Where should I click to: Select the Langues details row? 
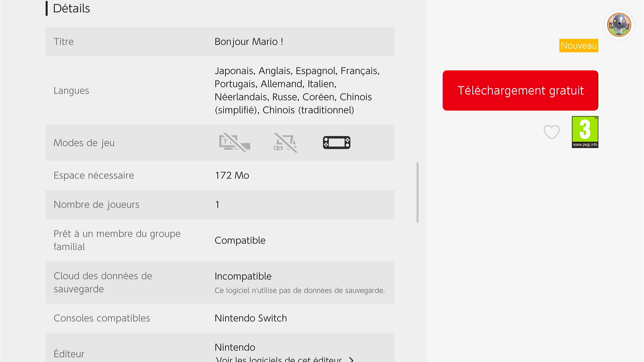point(220,90)
